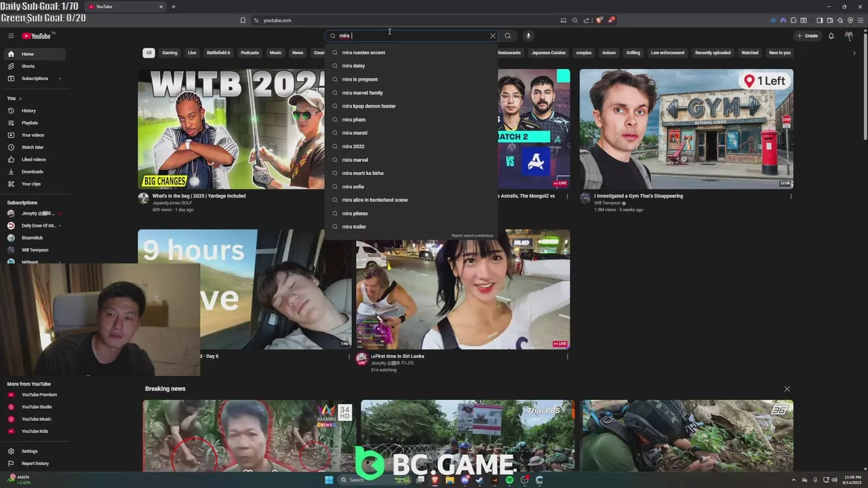
Task: Toggle the browser sidebar panel
Action: click(819, 20)
